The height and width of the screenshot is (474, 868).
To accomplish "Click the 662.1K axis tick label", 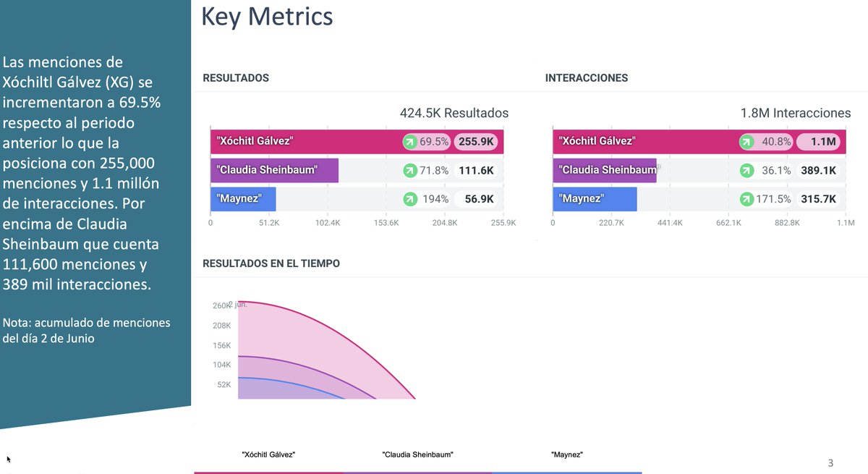I will [x=728, y=223].
